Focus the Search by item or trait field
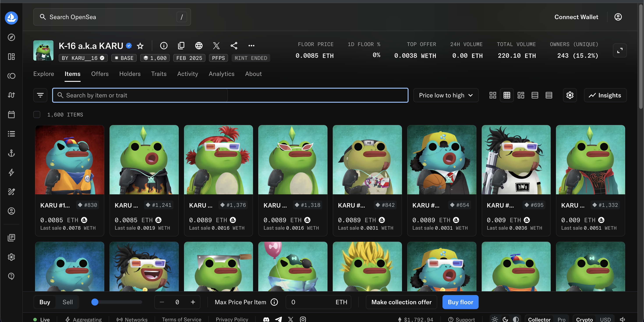 (230, 95)
